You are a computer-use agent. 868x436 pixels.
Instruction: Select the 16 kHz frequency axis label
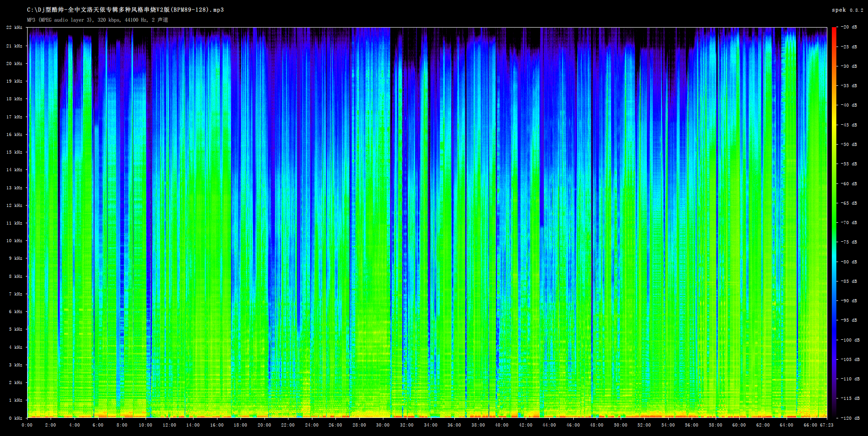tap(14, 135)
